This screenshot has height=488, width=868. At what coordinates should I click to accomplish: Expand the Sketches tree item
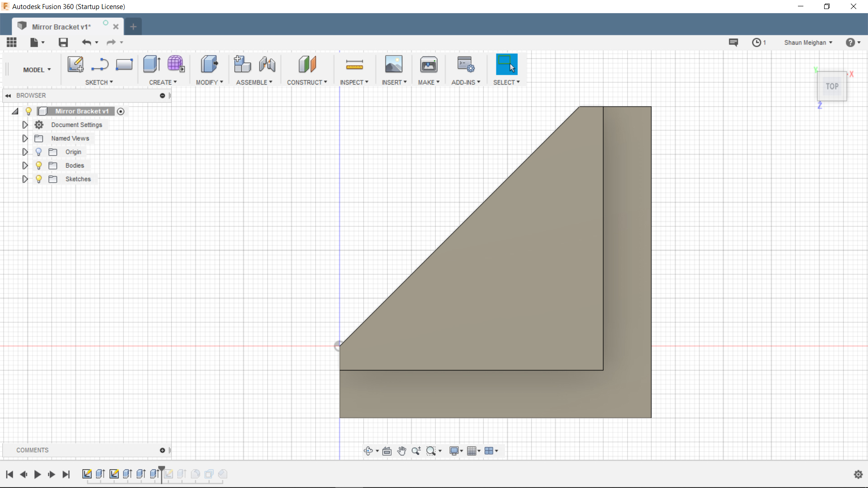pyautogui.click(x=24, y=179)
